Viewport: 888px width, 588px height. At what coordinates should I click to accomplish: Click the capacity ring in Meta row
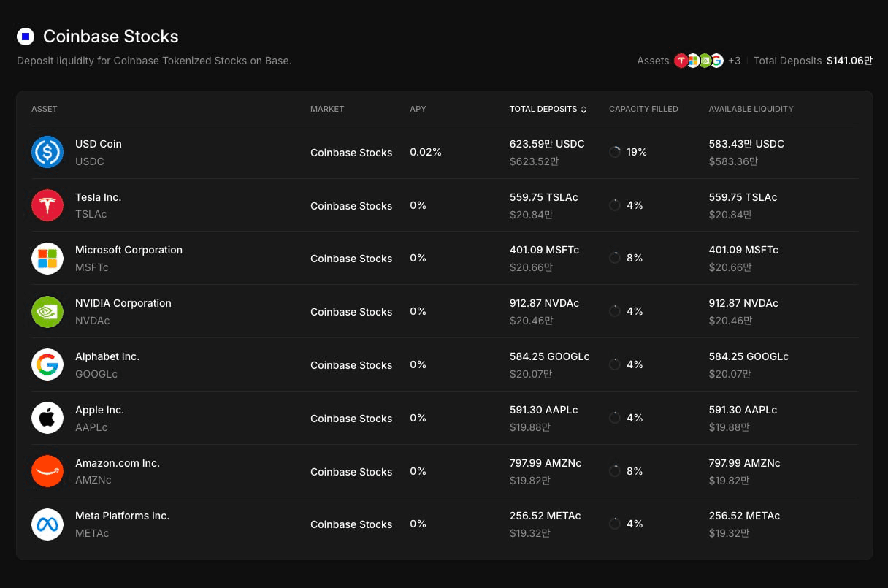[615, 524]
